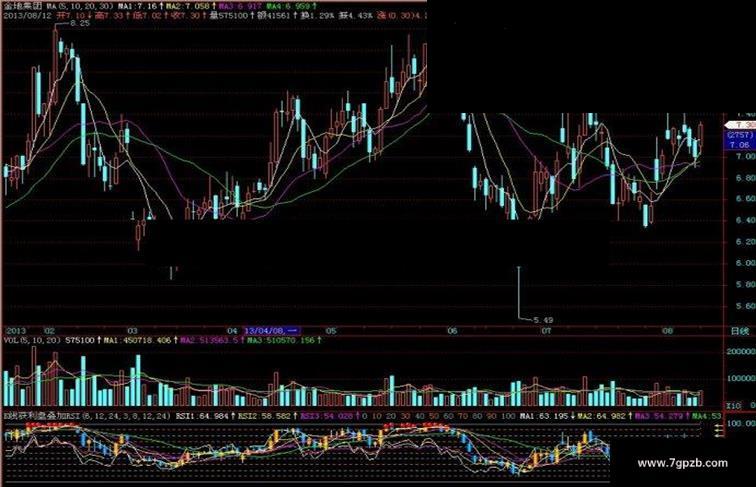Click the 100.00 RSI axis label
Image resolution: width=756 pixels, height=487 pixels.
742,423
